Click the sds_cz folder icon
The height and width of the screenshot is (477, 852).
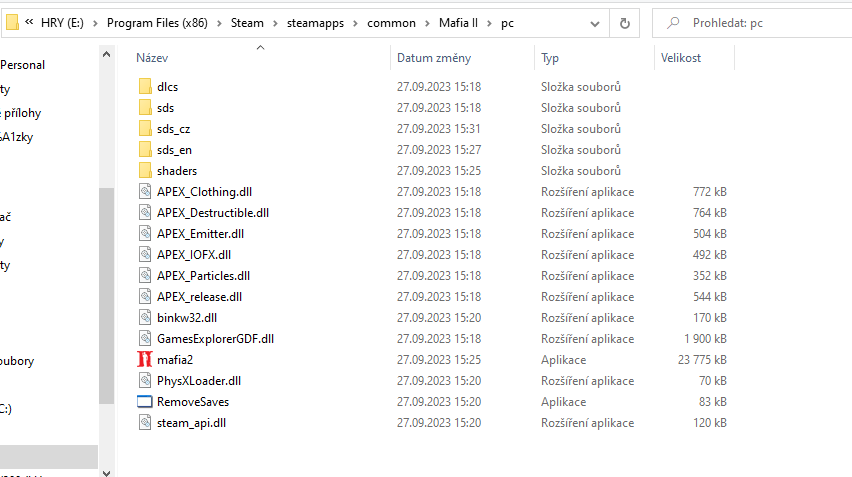click(x=145, y=129)
